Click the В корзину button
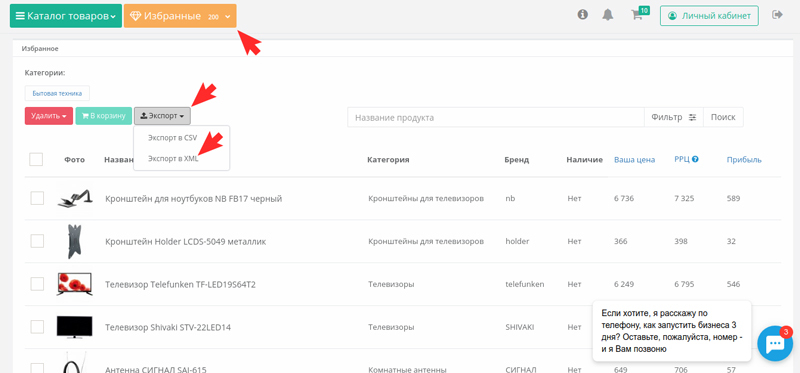Viewport: 800px width, 373px height. pyautogui.click(x=104, y=116)
